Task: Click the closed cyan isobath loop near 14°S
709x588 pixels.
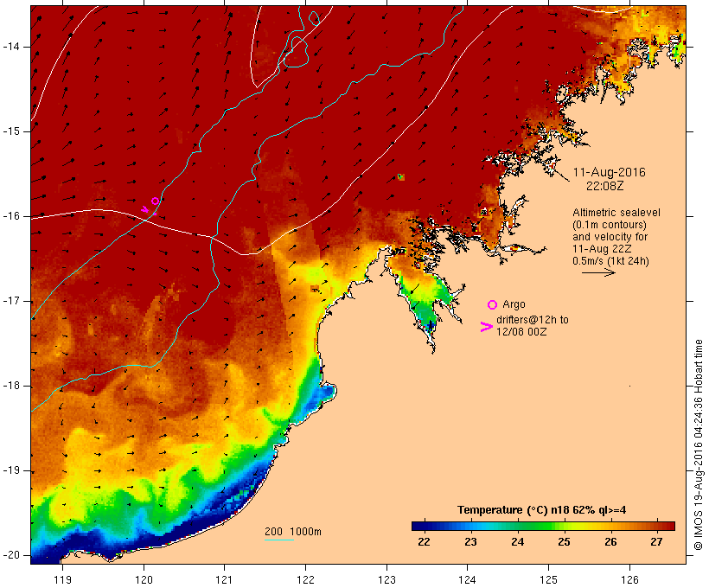Action: tap(295, 52)
